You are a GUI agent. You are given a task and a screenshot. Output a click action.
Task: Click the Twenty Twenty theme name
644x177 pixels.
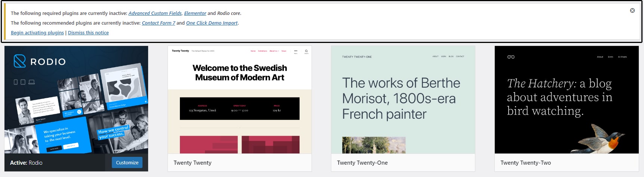tap(193, 163)
